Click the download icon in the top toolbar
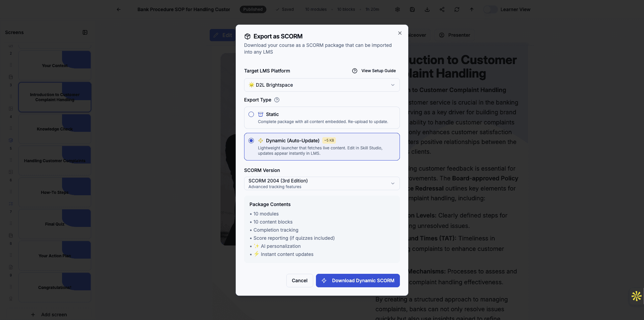 point(427,9)
